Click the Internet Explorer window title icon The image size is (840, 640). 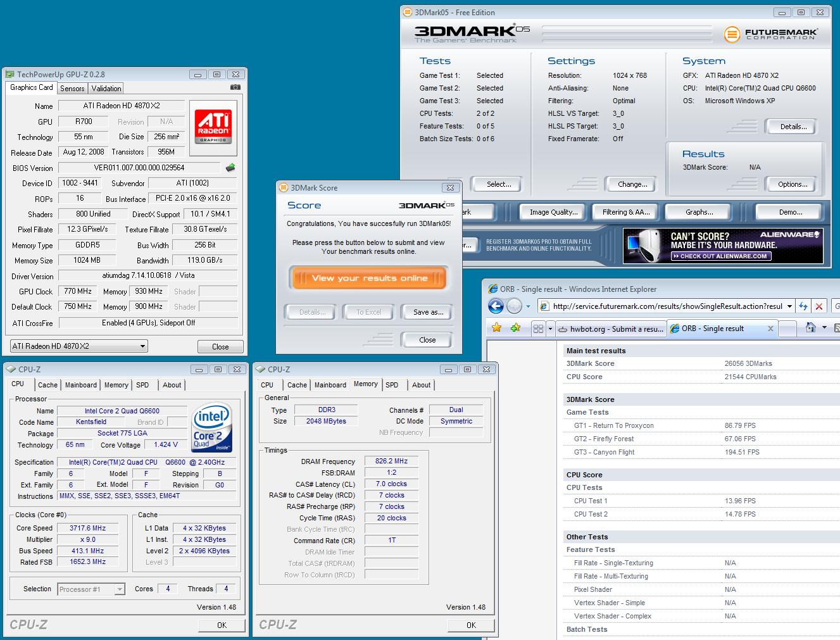click(x=492, y=289)
